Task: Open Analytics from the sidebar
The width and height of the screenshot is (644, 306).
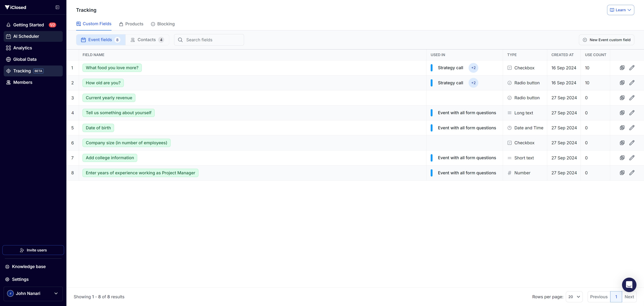Action: pos(22,48)
